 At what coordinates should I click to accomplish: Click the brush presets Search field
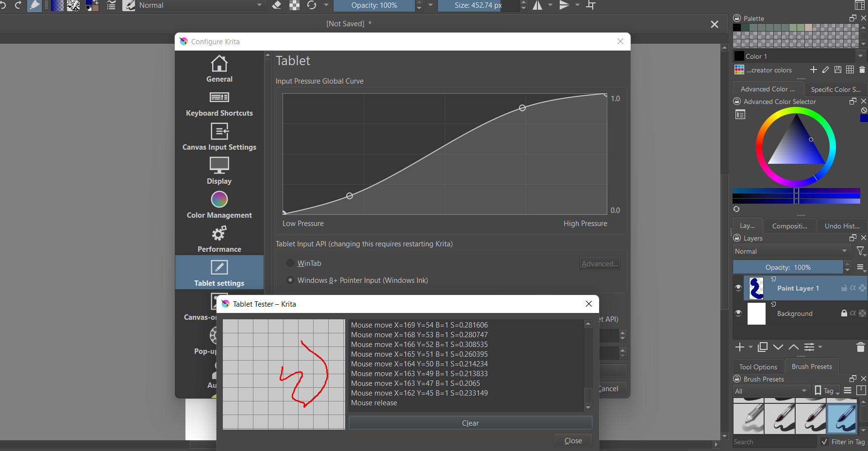coord(775,442)
